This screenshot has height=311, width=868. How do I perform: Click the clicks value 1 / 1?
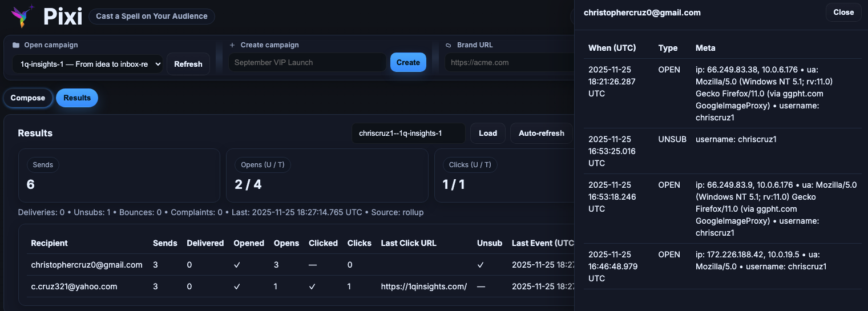click(454, 184)
